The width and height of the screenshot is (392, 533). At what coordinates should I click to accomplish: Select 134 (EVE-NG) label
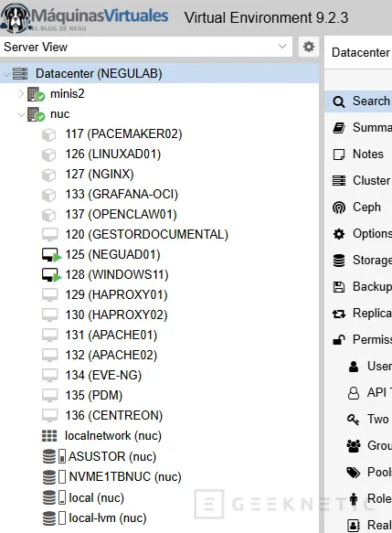103,375
